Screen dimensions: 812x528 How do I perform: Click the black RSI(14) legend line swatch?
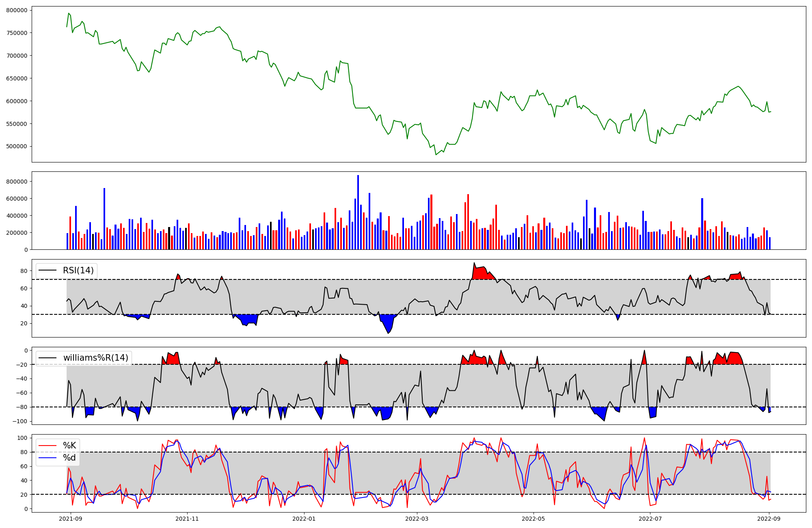[47, 270]
